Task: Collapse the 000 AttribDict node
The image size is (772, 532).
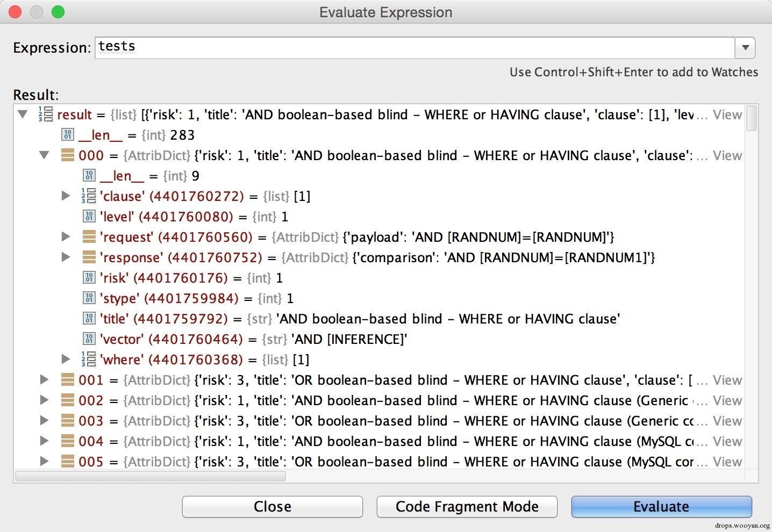Action: click(x=45, y=155)
